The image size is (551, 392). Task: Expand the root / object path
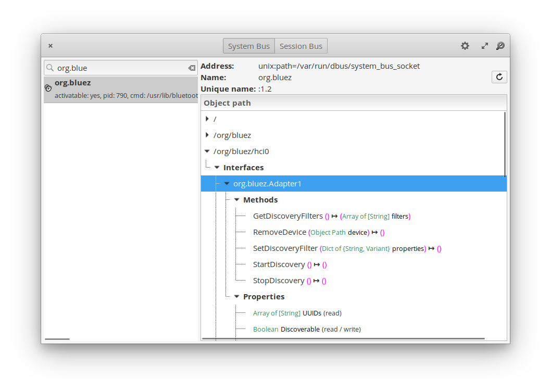tap(207, 119)
